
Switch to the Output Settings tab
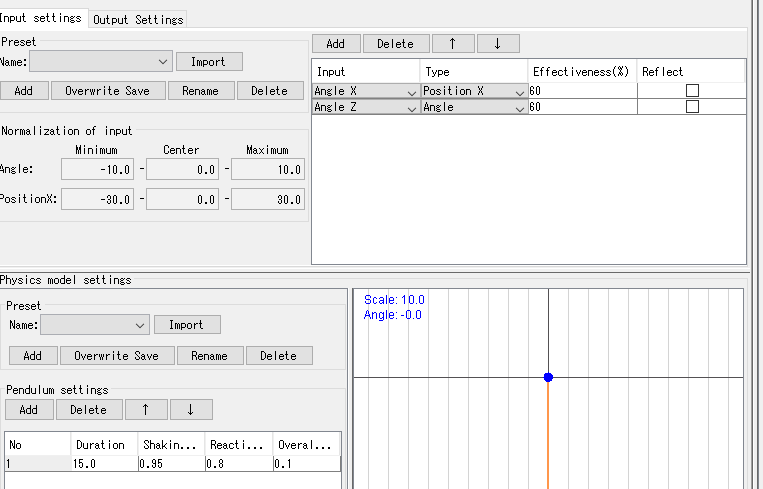pyautogui.click(x=138, y=19)
